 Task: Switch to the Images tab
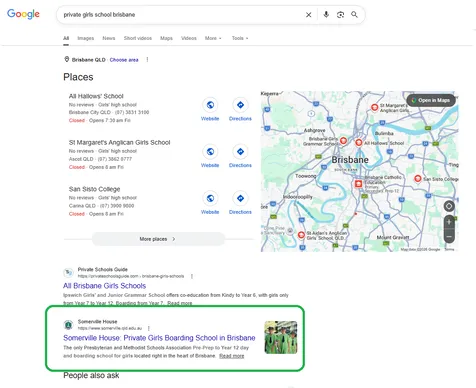click(86, 38)
